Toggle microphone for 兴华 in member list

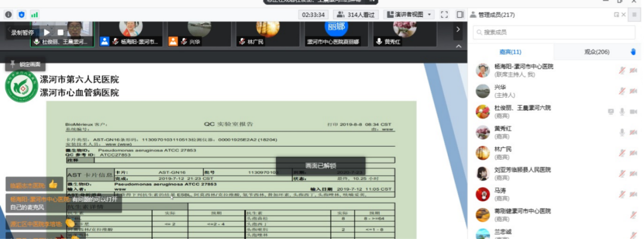pos(622,91)
